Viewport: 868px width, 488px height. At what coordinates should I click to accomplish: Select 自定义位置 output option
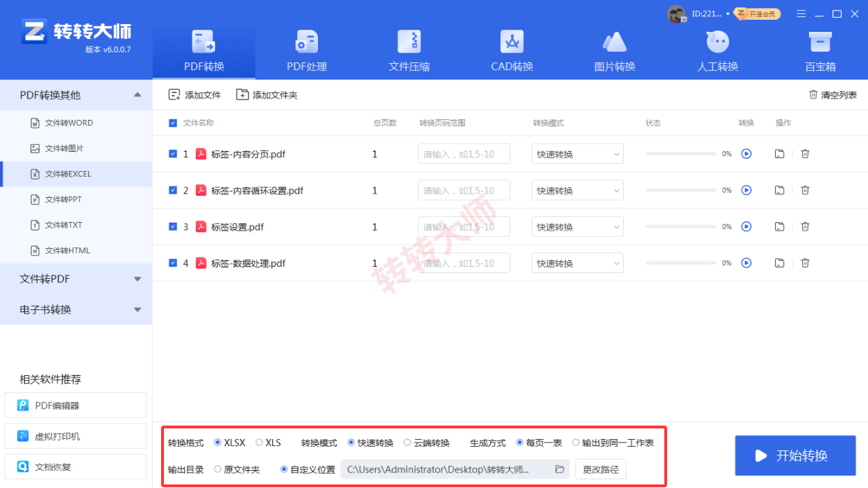click(284, 469)
